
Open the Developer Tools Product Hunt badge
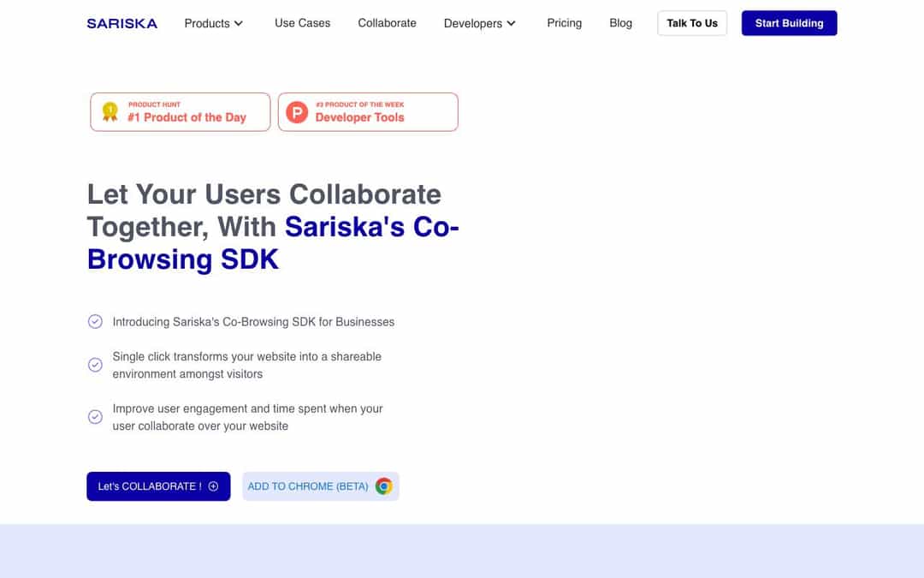click(x=368, y=112)
